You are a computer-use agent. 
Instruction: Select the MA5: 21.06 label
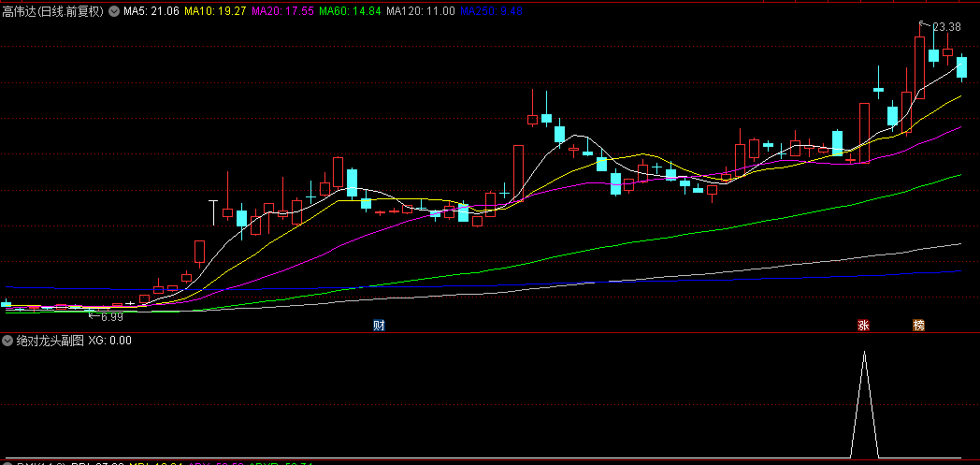151,11
